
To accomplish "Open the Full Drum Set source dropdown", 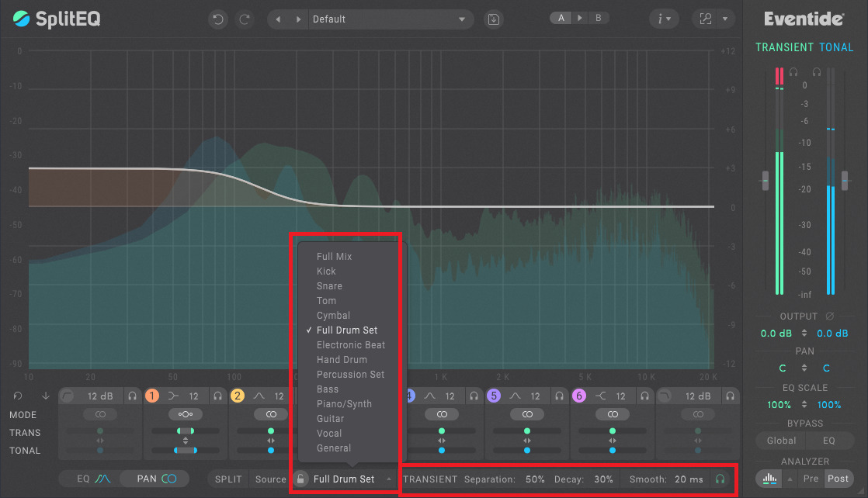I will pos(352,479).
